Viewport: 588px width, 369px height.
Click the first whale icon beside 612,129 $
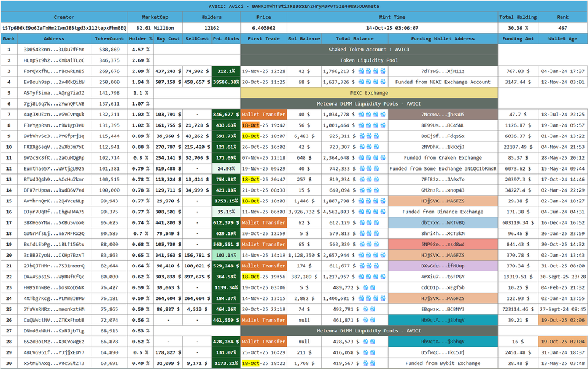click(361, 223)
